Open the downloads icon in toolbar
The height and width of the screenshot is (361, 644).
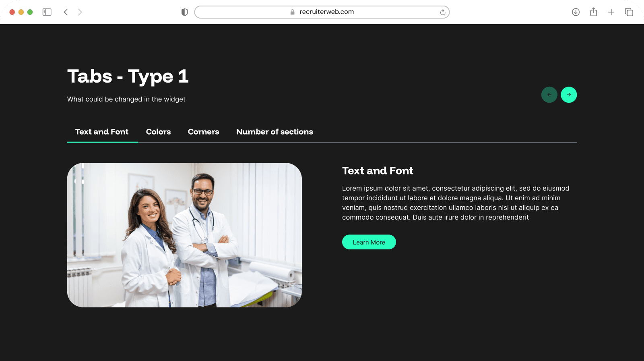[x=576, y=12]
